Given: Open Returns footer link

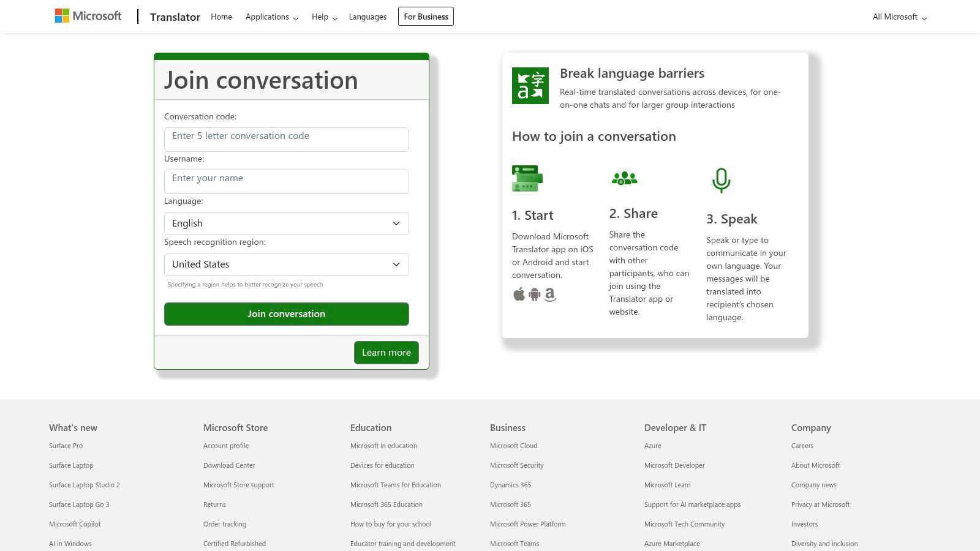Looking at the screenshot, I should 214,504.
